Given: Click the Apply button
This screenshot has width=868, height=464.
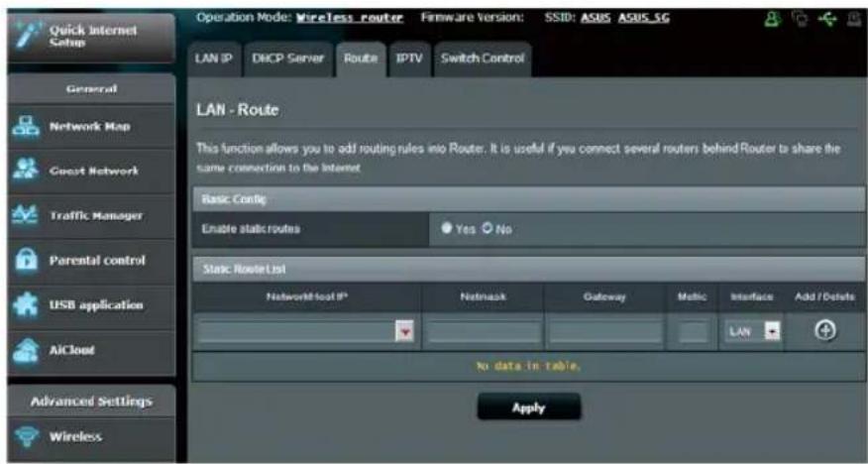Looking at the screenshot, I should pyautogui.click(x=529, y=407).
